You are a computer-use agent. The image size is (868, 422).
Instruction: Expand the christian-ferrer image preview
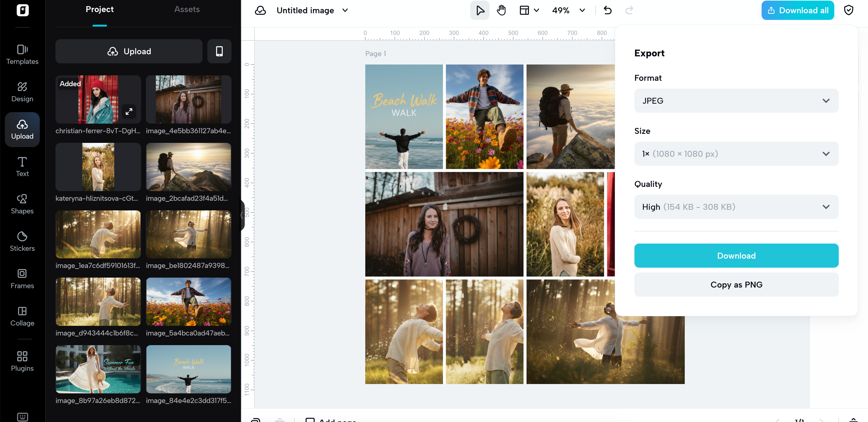(x=129, y=112)
